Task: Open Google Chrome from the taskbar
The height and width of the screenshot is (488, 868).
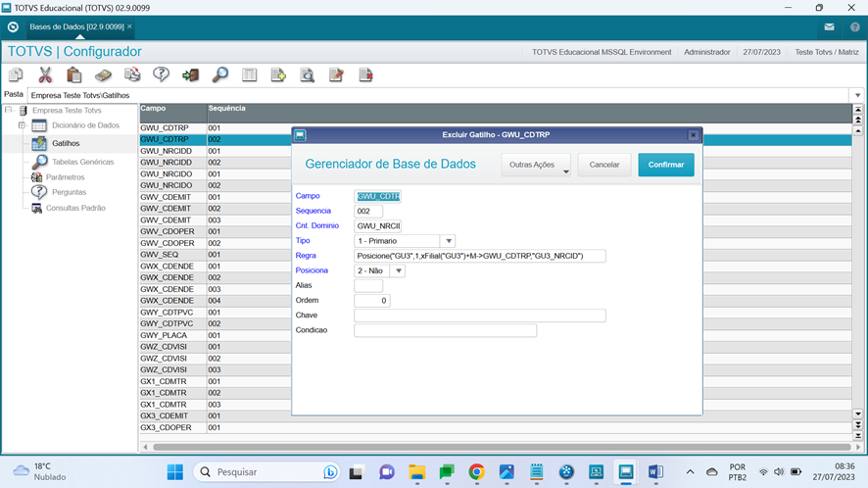Action: [476, 472]
